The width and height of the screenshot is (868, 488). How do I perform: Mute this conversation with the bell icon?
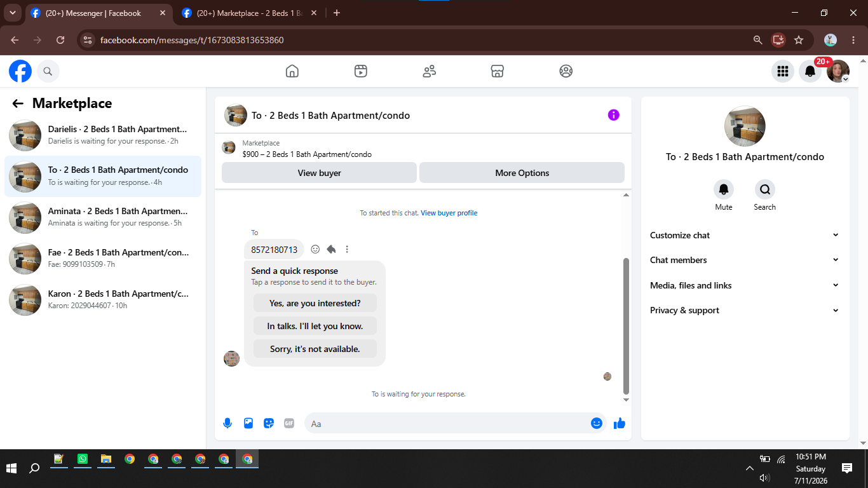[x=724, y=189]
